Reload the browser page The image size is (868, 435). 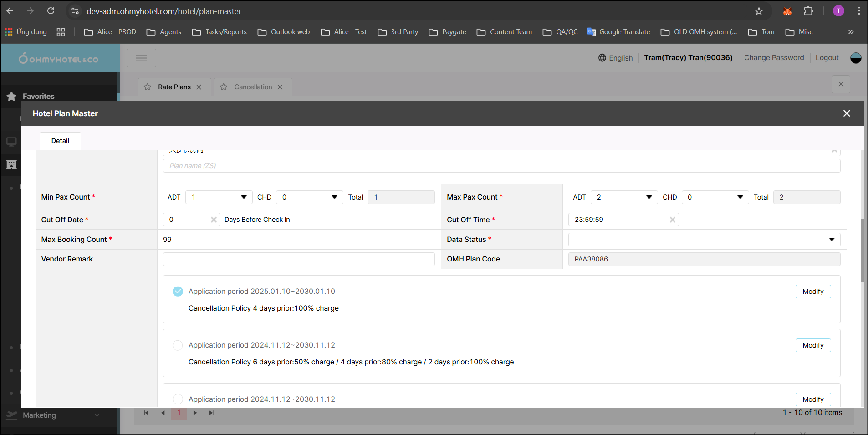[51, 11]
